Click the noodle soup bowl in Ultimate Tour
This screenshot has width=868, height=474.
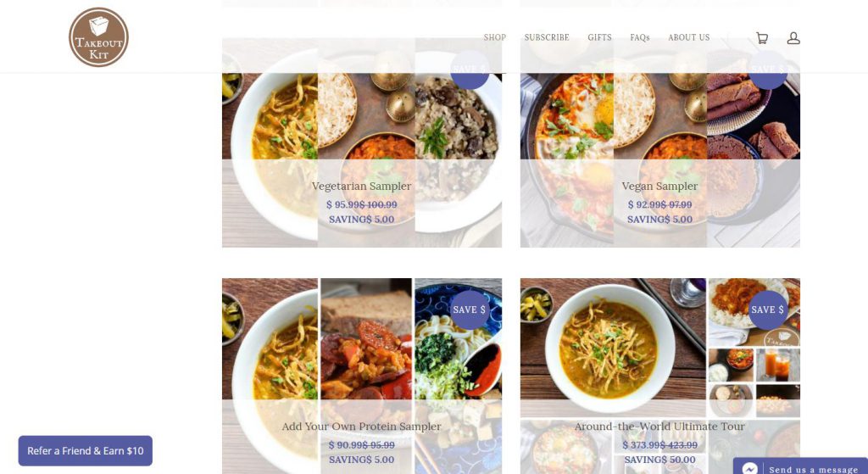(x=609, y=346)
